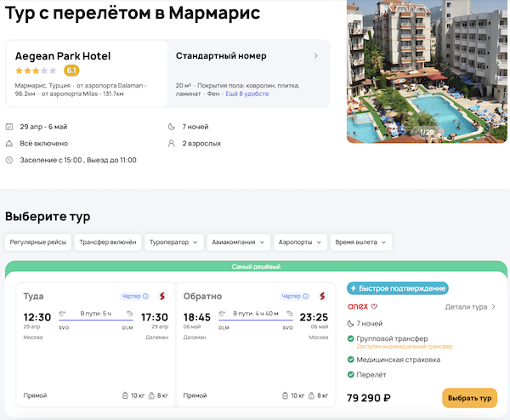Click the heart icon next to Anex
The width and height of the screenshot is (510, 420).
click(x=374, y=307)
